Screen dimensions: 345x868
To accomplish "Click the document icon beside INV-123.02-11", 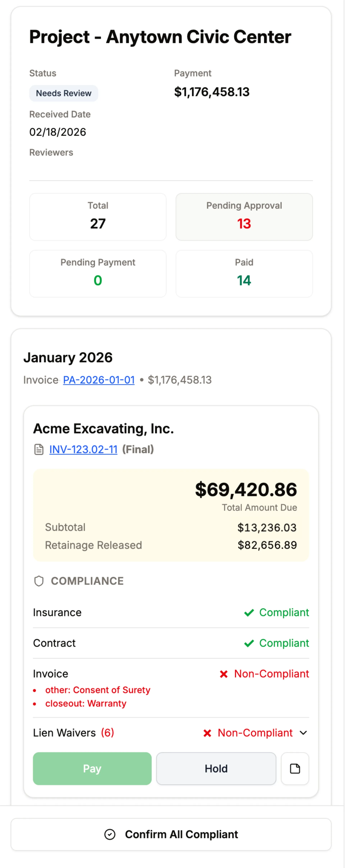I will click(x=39, y=449).
